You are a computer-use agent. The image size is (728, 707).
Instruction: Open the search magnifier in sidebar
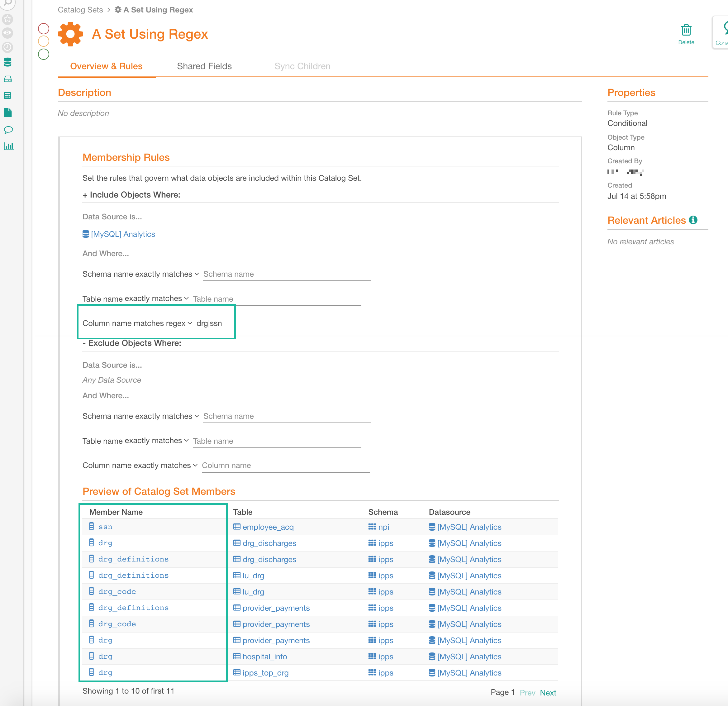[8, 4]
